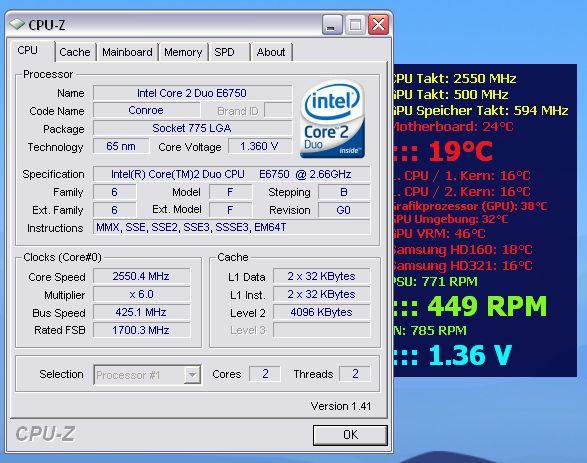
Task: Click the Rated FSB value 1700.3 MHz
Action: [141, 330]
